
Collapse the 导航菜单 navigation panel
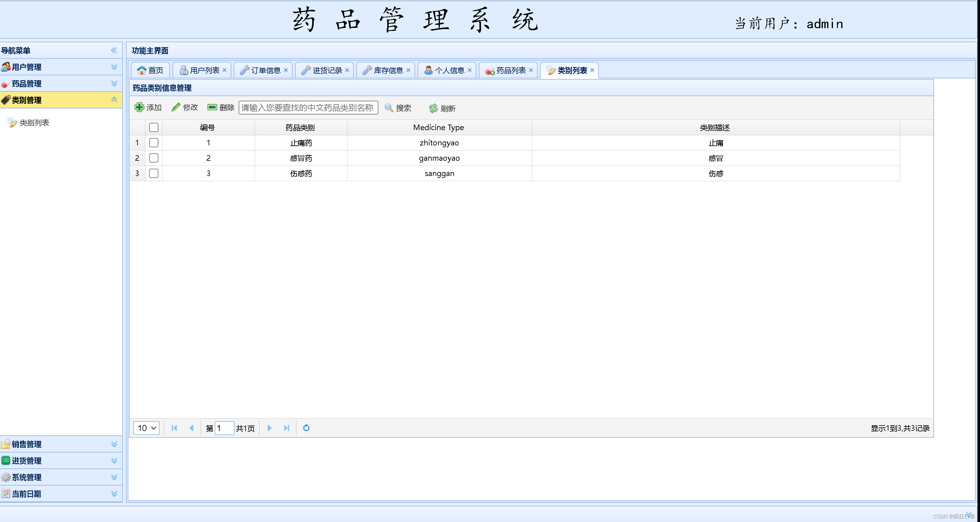tap(114, 50)
